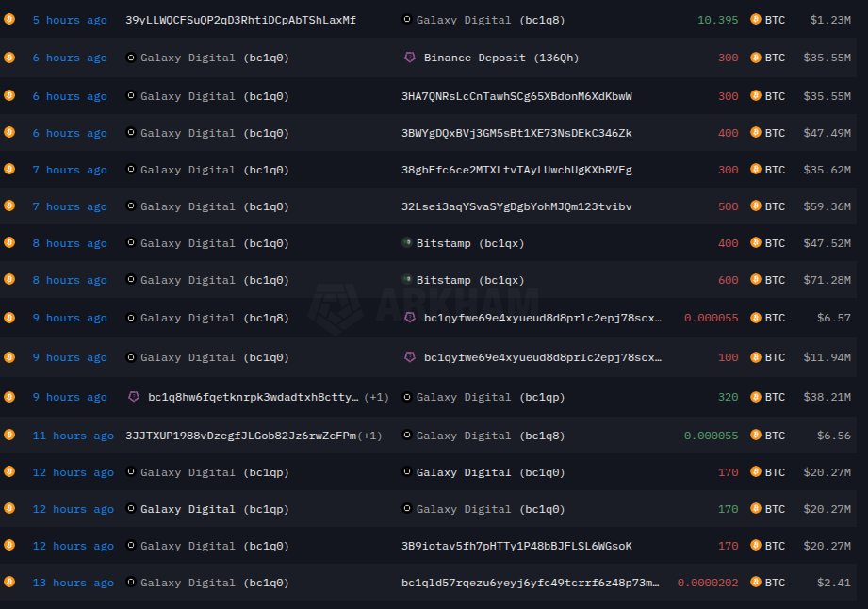Open the '13 hours ago' transaction timestamp
The image size is (868, 609).
click(x=74, y=583)
